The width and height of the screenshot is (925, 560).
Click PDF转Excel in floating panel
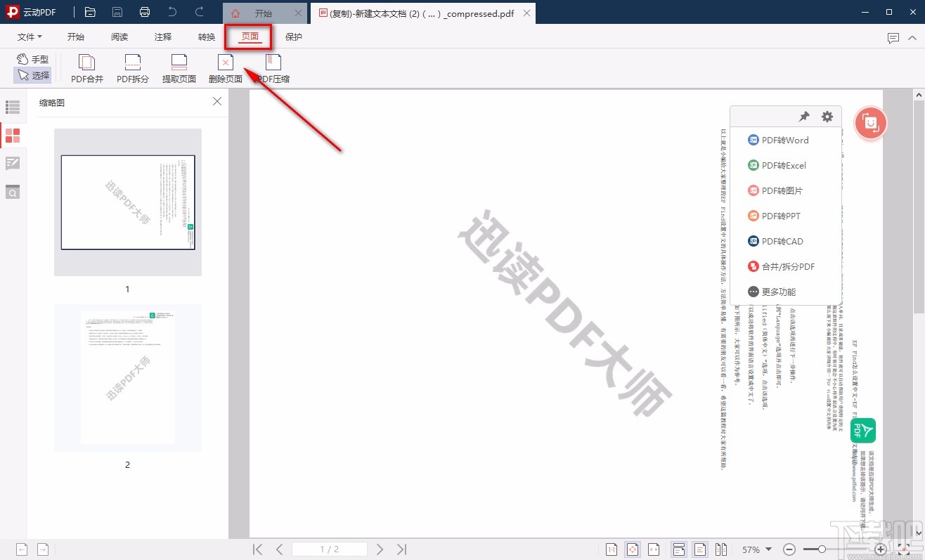coord(777,165)
